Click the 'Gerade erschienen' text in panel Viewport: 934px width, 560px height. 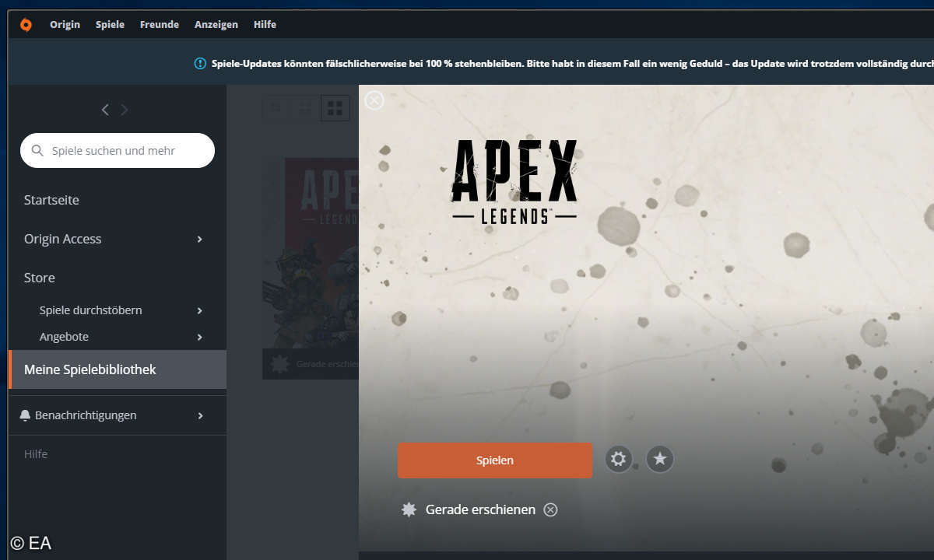coord(480,509)
